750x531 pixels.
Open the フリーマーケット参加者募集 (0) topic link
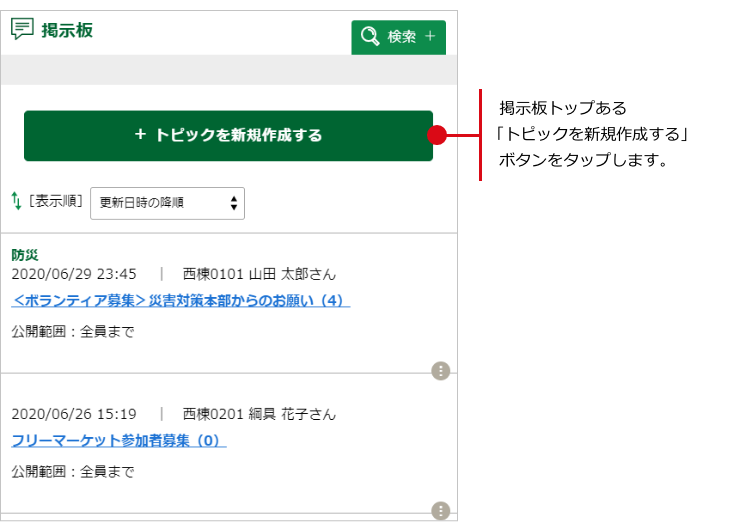point(119,440)
